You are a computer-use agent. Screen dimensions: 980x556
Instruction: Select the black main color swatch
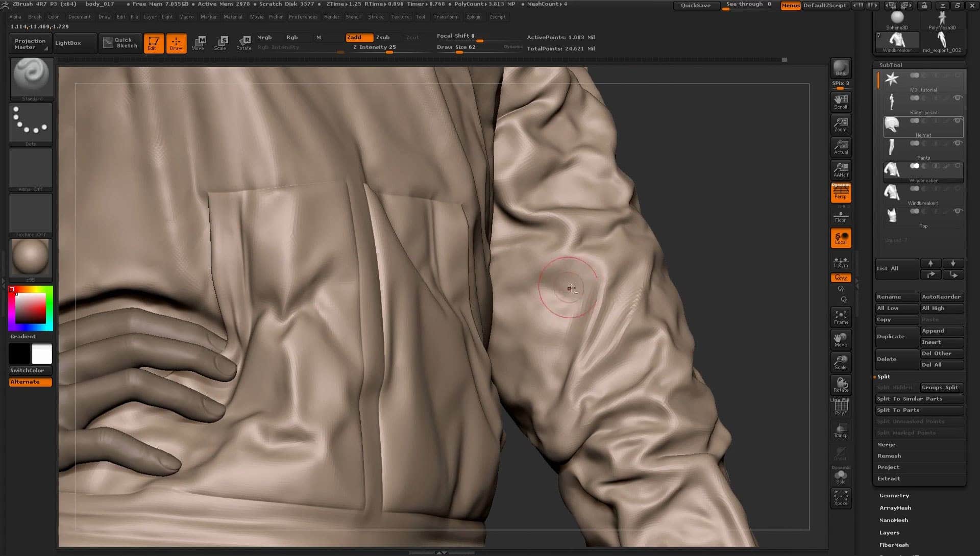19,353
